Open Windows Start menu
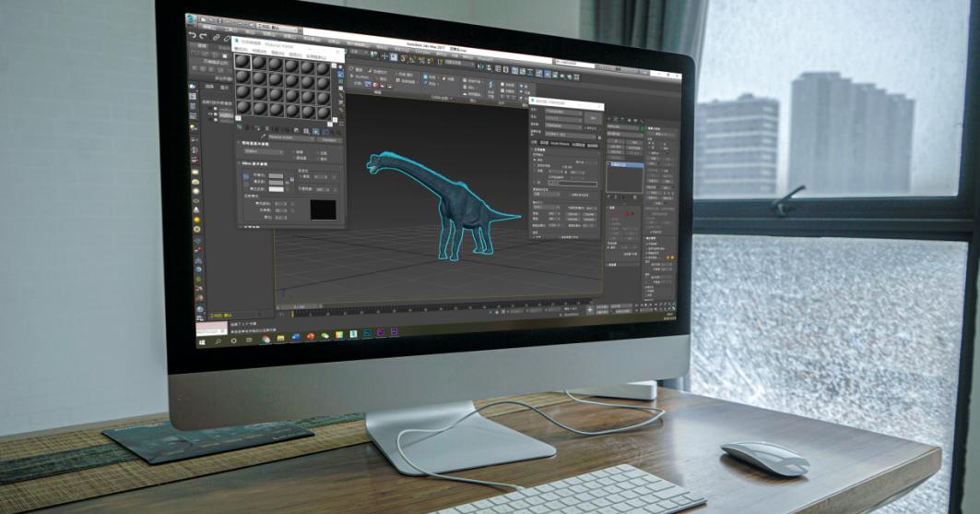The image size is (980, 514). point(202,342)
